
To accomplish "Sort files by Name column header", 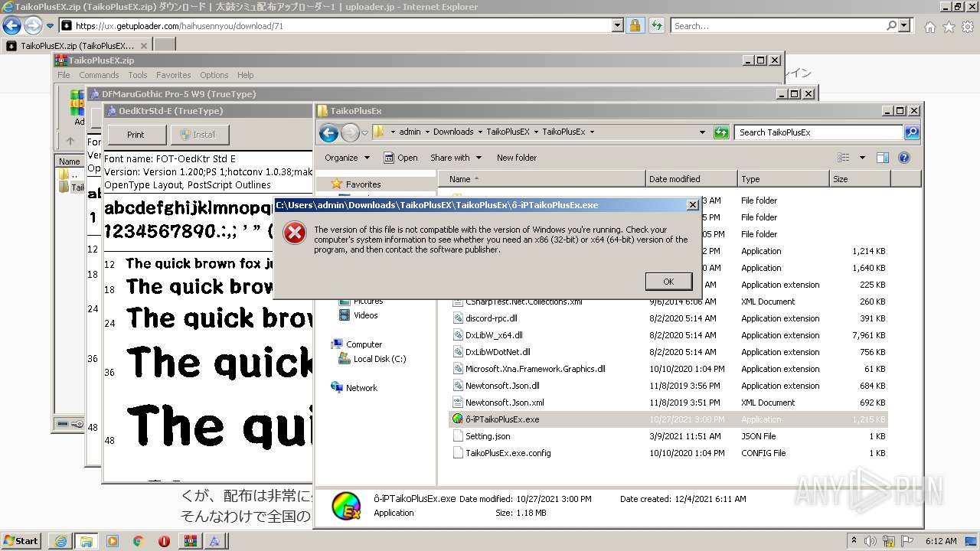I will 541,179.
